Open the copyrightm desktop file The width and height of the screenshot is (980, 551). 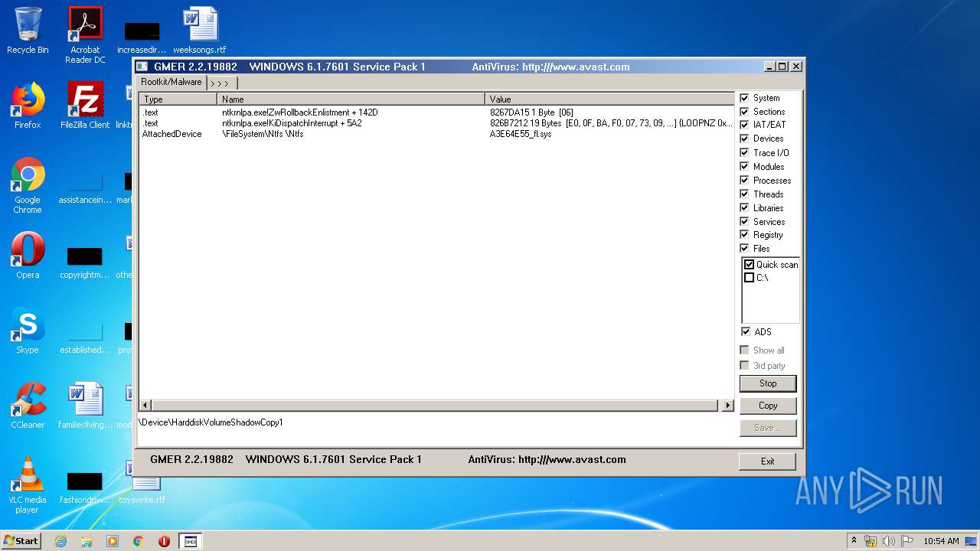click(85, 261)
